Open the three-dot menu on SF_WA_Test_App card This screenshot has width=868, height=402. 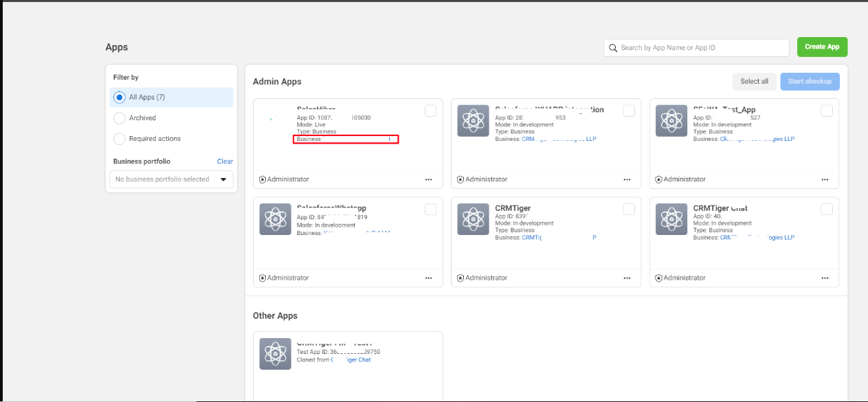[x=825, y=179]
